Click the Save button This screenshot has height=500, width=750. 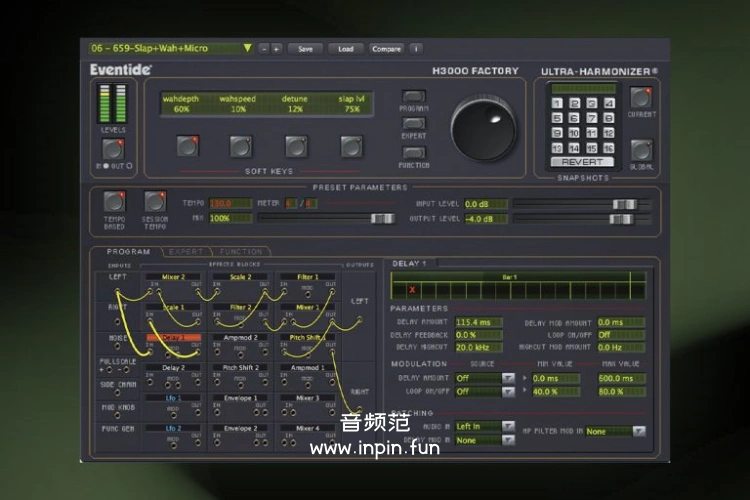(305, 48)
